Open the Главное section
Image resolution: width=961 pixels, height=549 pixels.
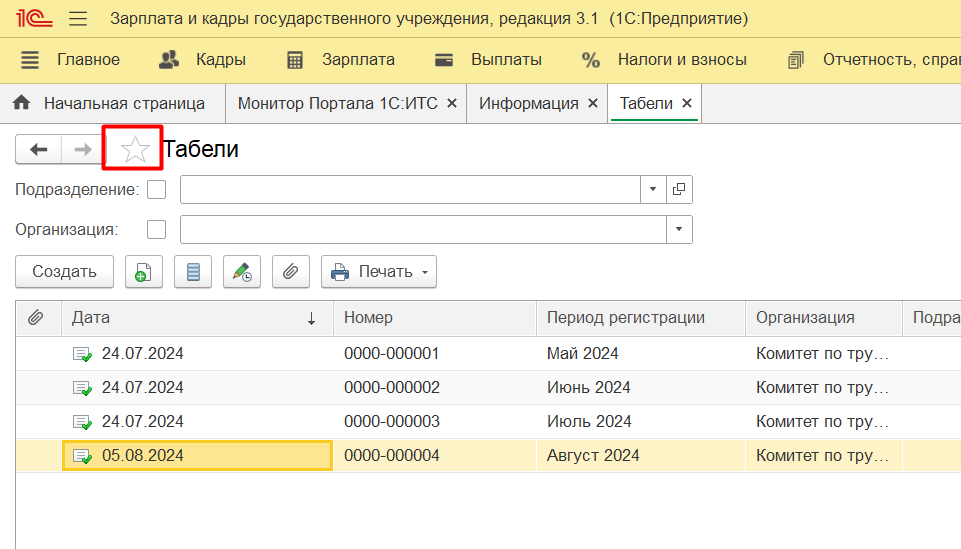(x=70, y=59)
